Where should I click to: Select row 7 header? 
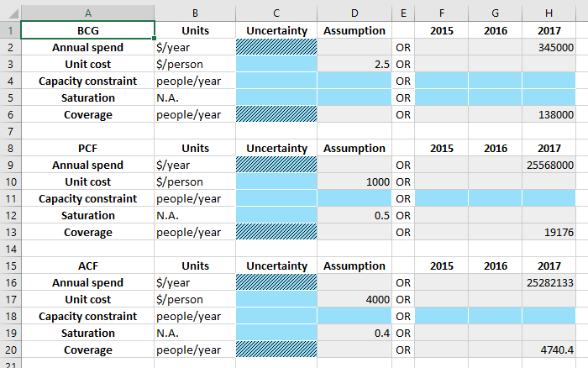[x=10, y=131]
